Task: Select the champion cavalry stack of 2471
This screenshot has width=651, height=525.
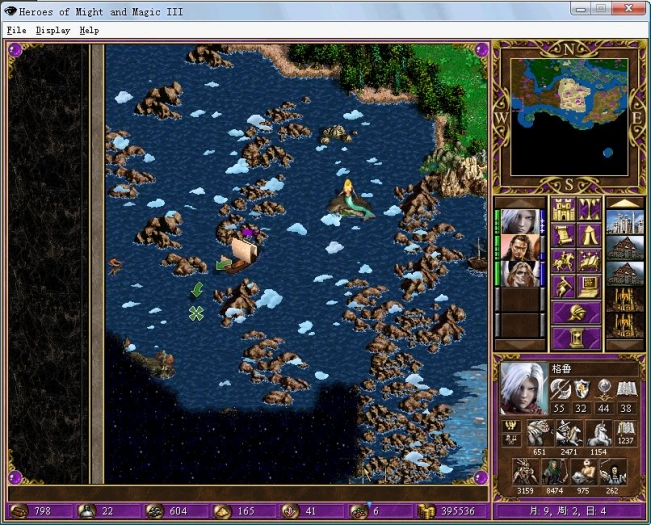Action: tap(568, 433)
